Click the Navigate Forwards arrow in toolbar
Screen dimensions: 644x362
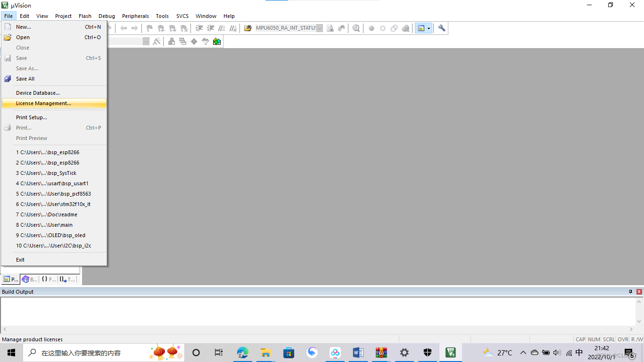[135, 28]
